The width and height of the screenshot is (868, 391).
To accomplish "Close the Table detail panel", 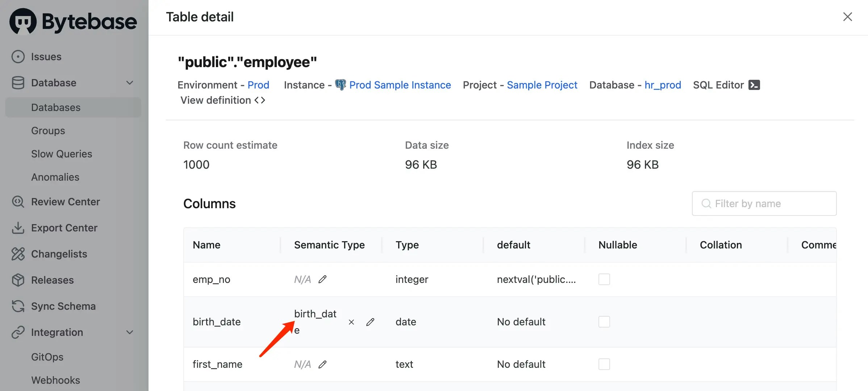I will [847, 17].
